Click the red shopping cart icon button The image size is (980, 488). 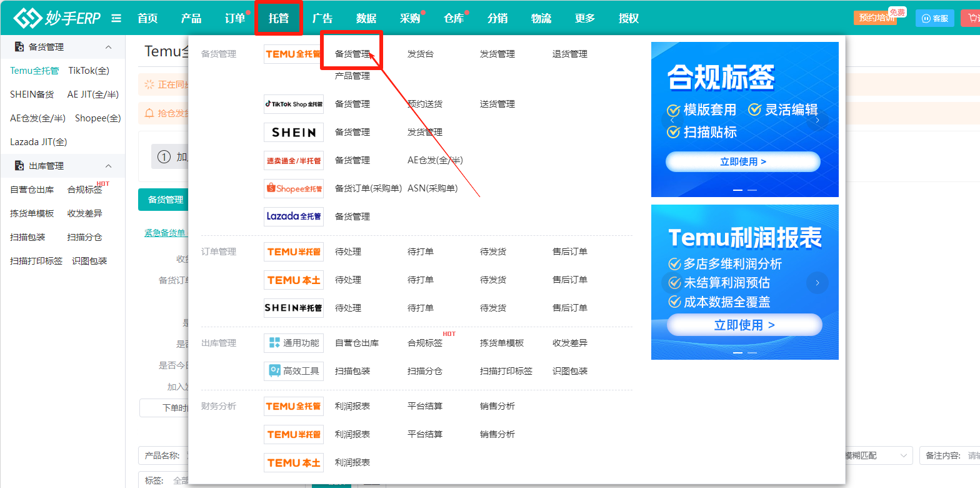coord(971,18)
